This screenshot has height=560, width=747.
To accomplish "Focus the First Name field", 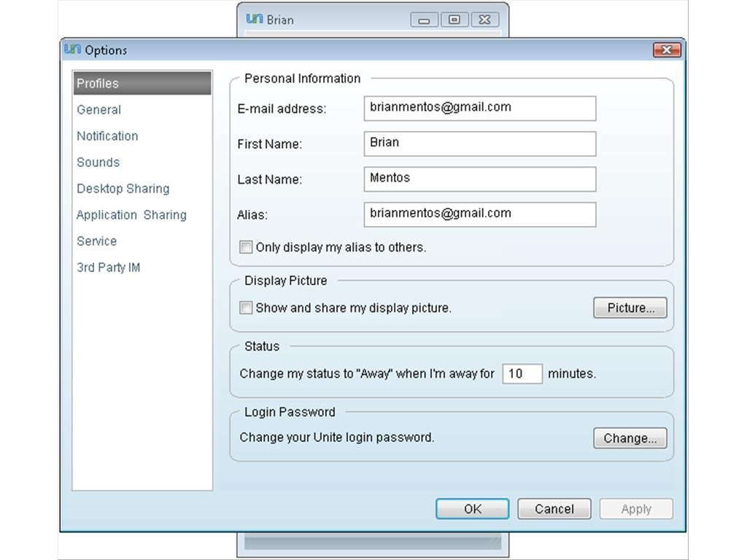I will pyautogui.click(x=480, y=144).
